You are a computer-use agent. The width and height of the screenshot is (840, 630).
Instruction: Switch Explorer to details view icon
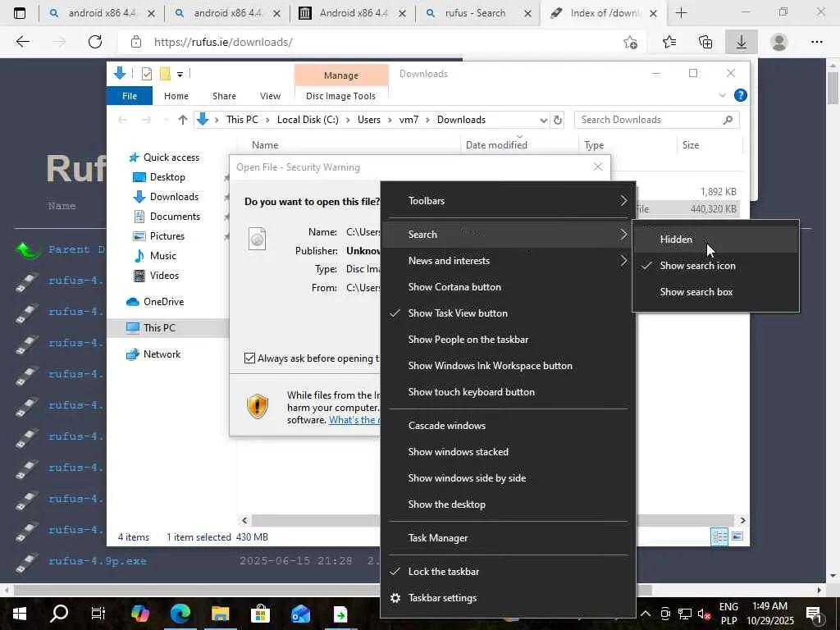pyautogui.click(x=719, y=536)
